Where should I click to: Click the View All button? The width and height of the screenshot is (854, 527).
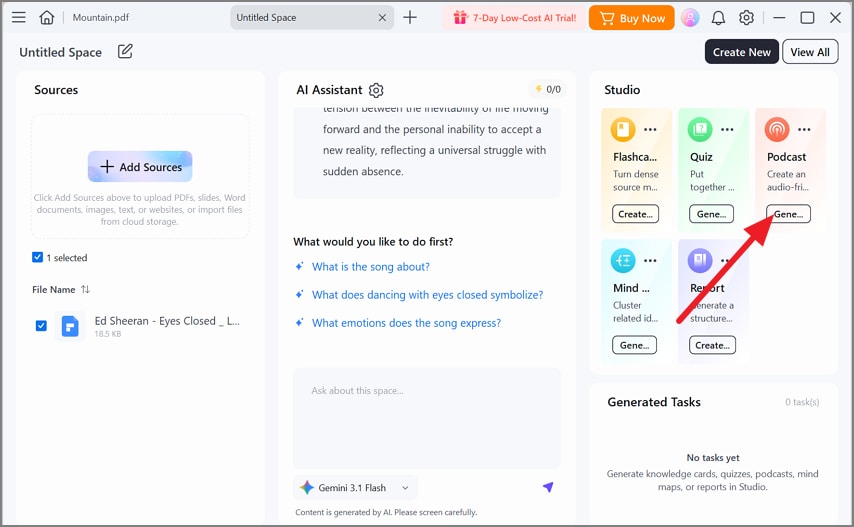tap(810, 52)
